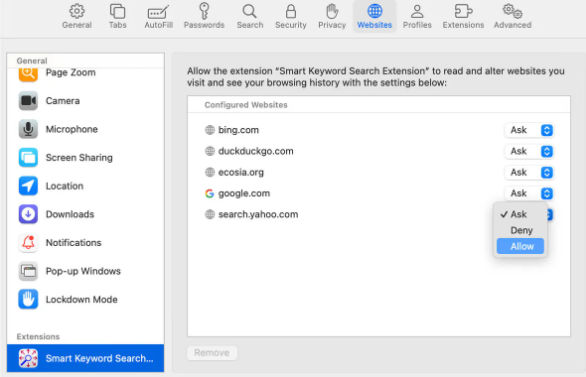Select the Camera sidebar label

62,101
